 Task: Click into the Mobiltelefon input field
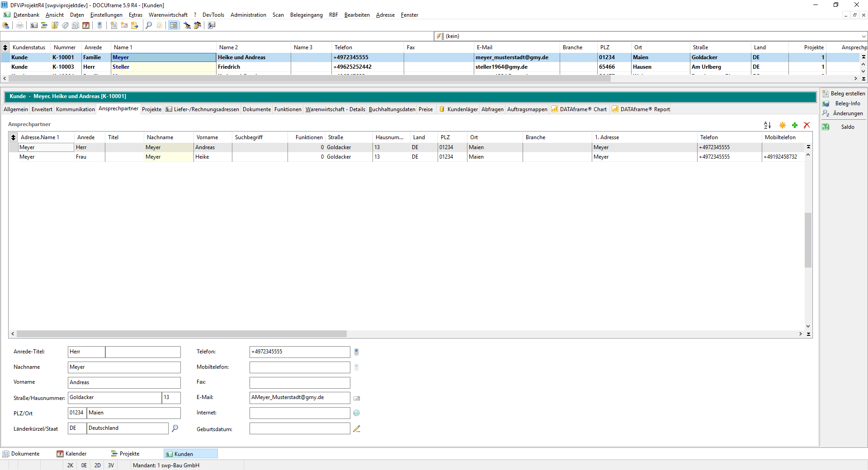[300, 367]
